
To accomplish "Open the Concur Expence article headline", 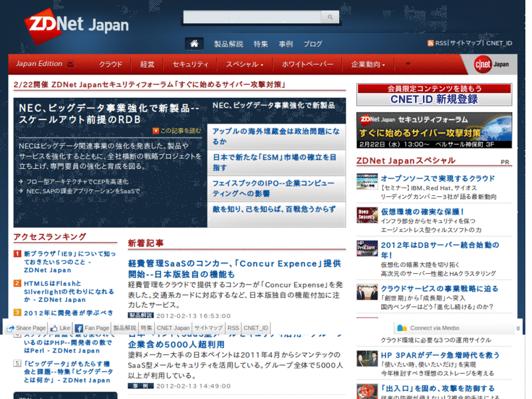I will pyautogui.click(x=235, y=269).
